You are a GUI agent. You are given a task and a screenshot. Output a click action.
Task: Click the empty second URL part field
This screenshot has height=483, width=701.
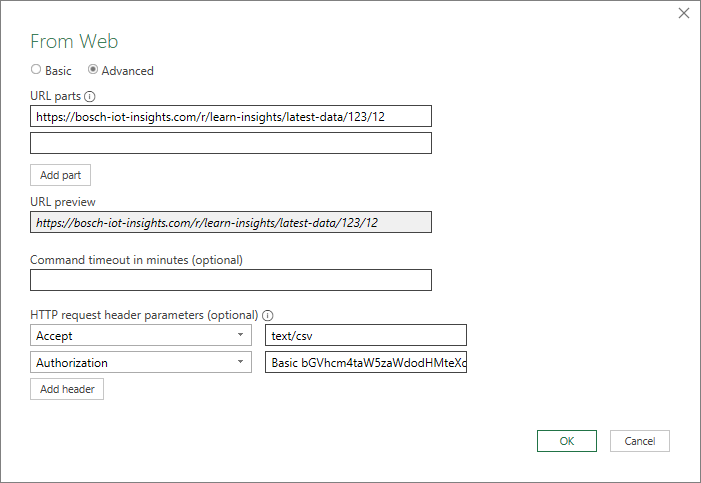pos(230,143)
